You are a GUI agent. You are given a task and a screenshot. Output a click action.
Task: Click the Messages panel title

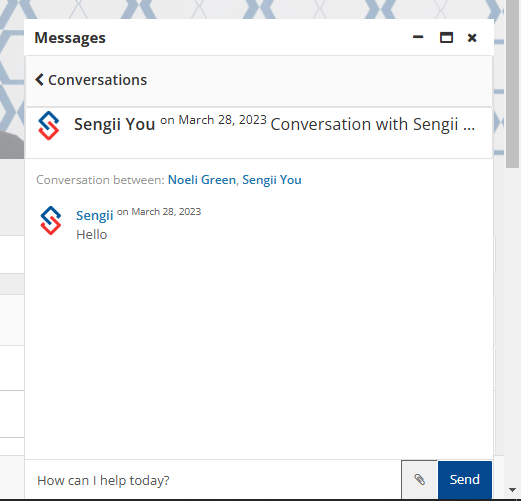[70, 38]
